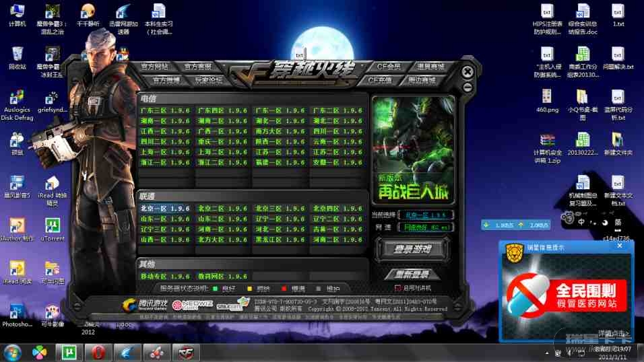
Task: Select server 北京二区 1.9.6
Action: tap(222, 209)
